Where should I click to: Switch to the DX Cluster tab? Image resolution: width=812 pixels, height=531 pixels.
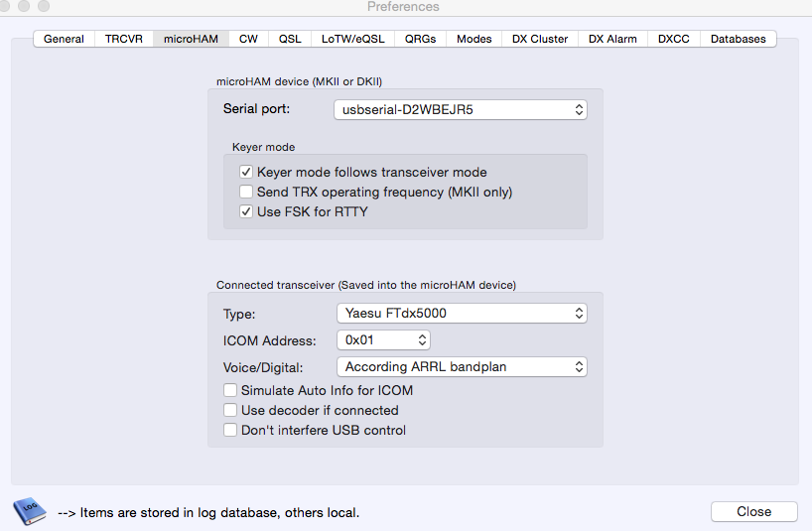[540, 39]
